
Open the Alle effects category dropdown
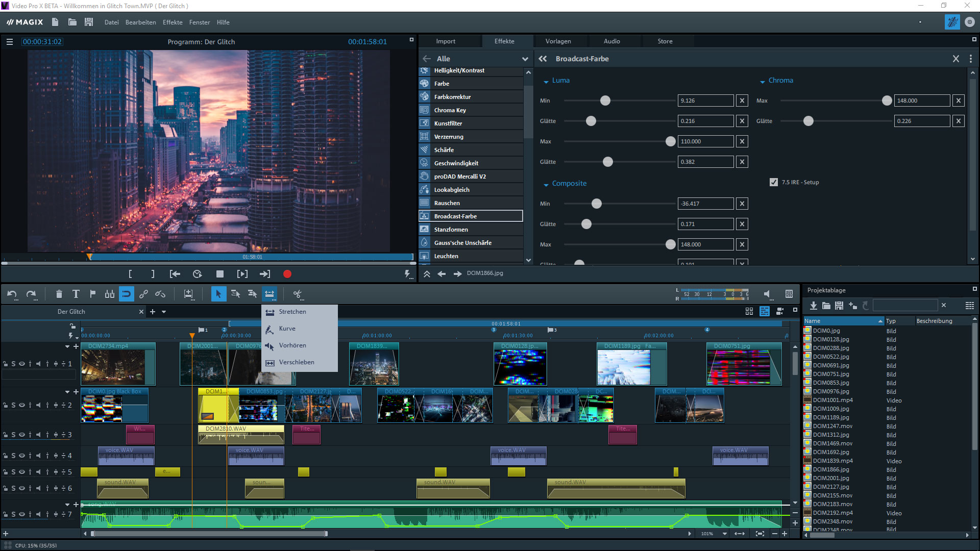pos(525,59)
